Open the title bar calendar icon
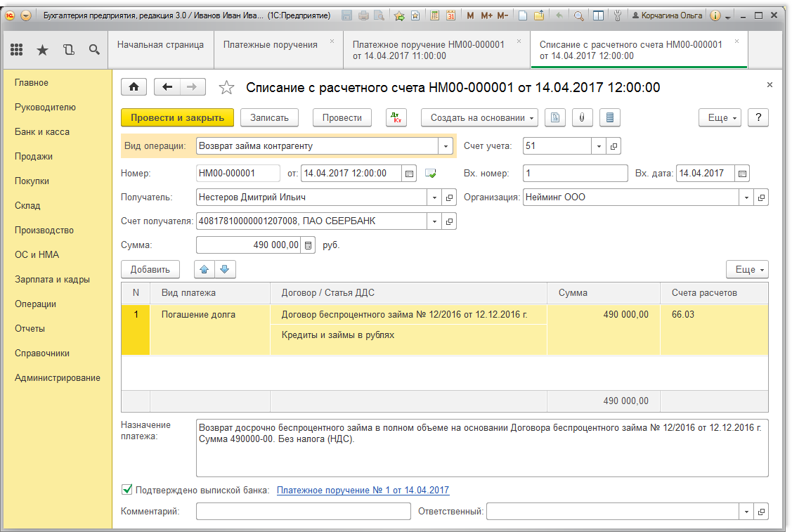792x532 pixels. (450, 15)
